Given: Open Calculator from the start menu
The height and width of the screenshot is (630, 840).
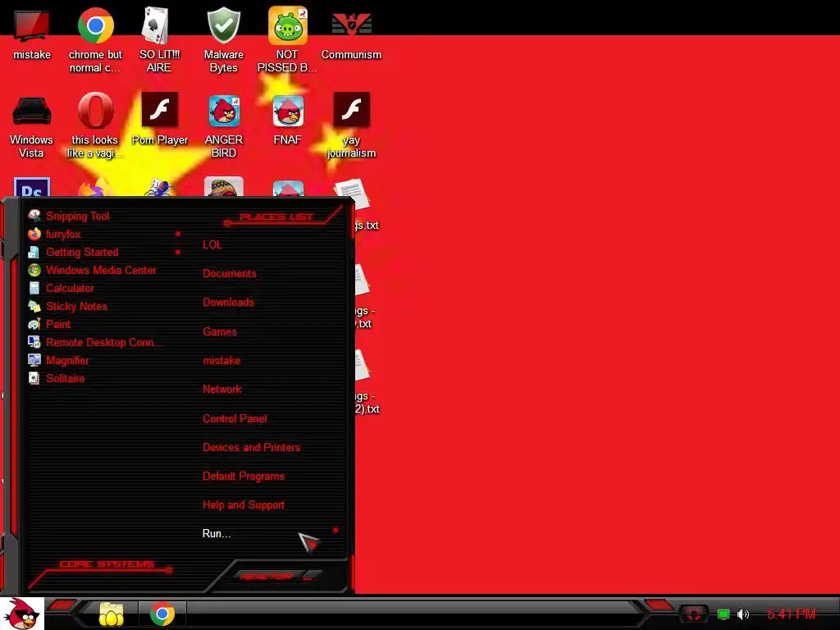Looking at the screenshot, I should click(x=70, y=288).
